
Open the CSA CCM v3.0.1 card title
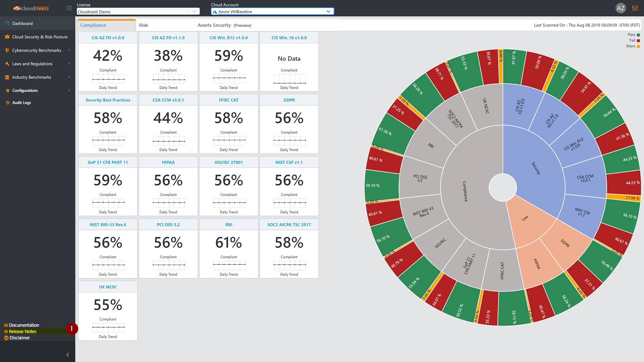pyautogui.click(x=168, y=100)
